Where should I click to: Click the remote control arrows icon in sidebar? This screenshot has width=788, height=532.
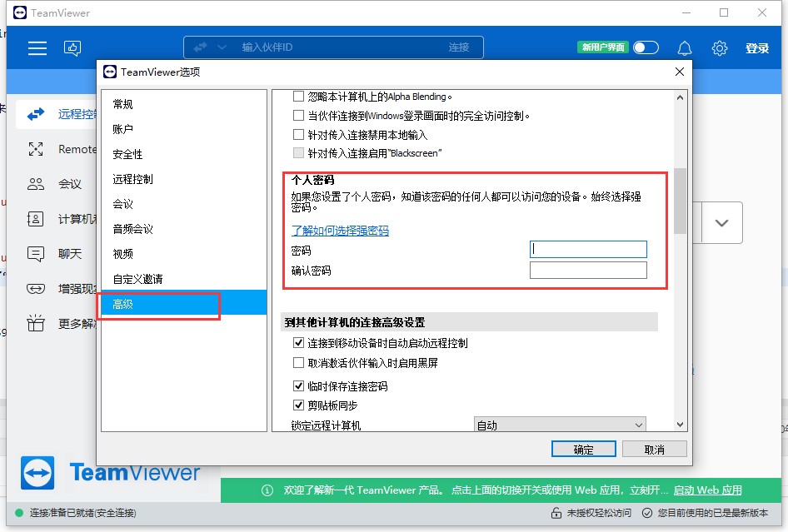click(36, 114)
